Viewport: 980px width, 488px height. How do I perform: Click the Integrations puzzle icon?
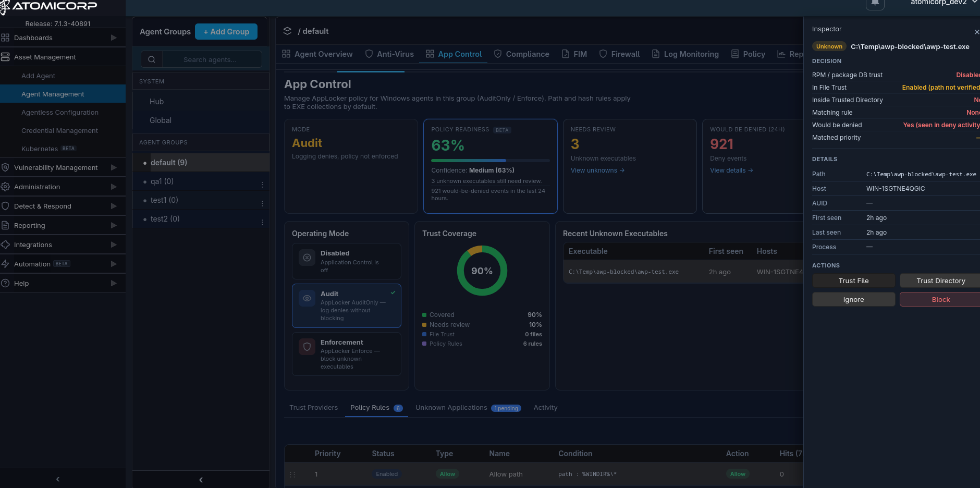click(5, 245)
